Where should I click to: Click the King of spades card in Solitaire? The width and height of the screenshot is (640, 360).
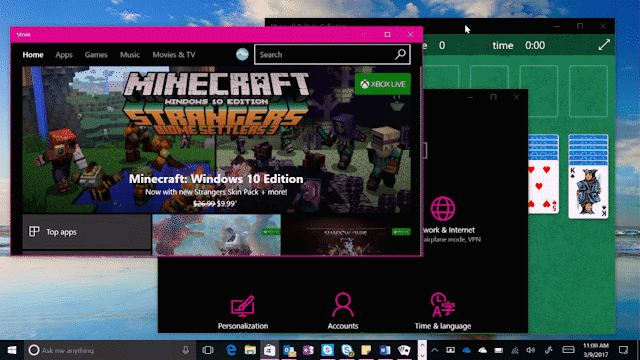pyautogui.click(x=588, y=192)
